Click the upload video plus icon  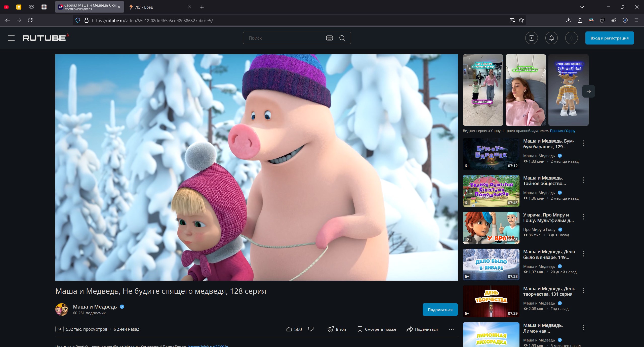[532, 38]
